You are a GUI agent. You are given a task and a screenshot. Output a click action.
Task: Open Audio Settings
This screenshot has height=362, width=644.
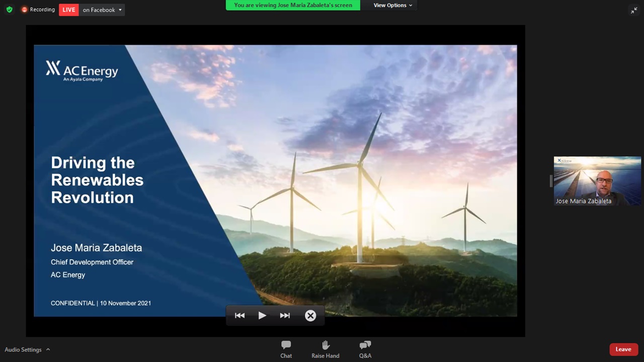23,349
